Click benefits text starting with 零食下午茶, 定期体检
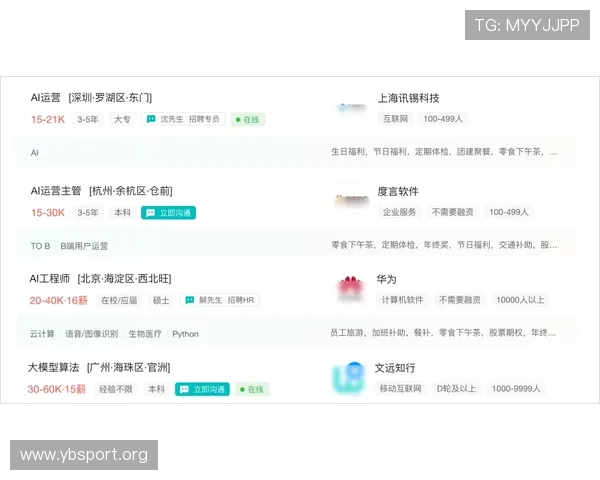The image size is (600, 480). point(444,245)
